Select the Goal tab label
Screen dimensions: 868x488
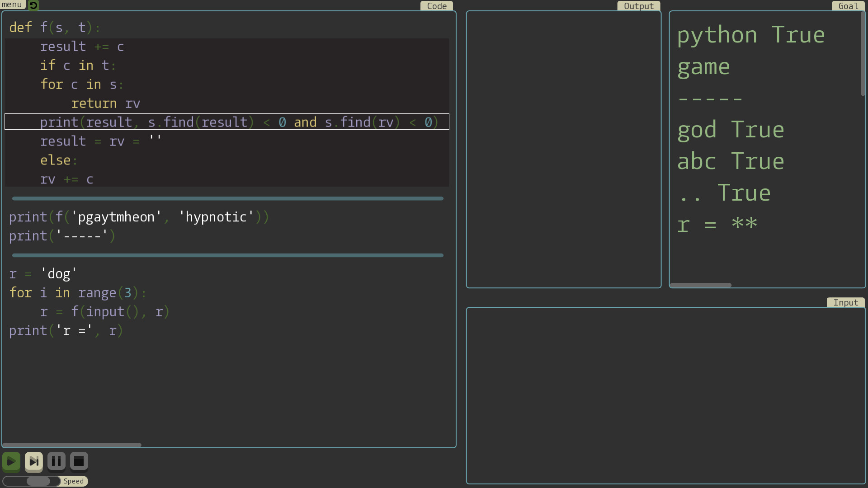pyautogui.click(x=848, y=6)
